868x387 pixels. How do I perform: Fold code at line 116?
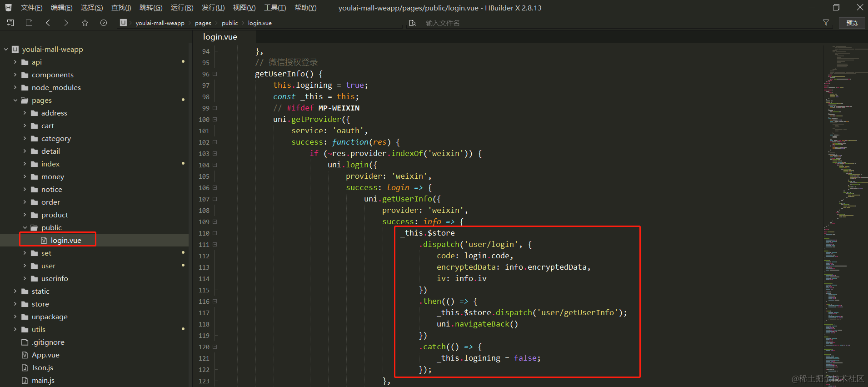(215, 301)
